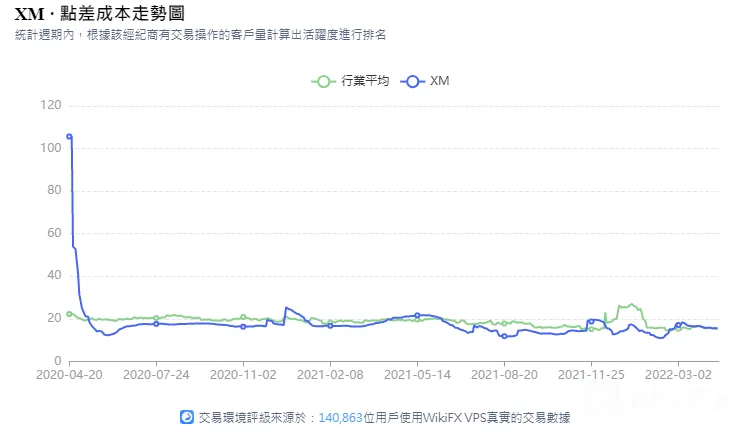Click the green legend circle marker
Screen dimensions: 742x434
pos(323,82)
